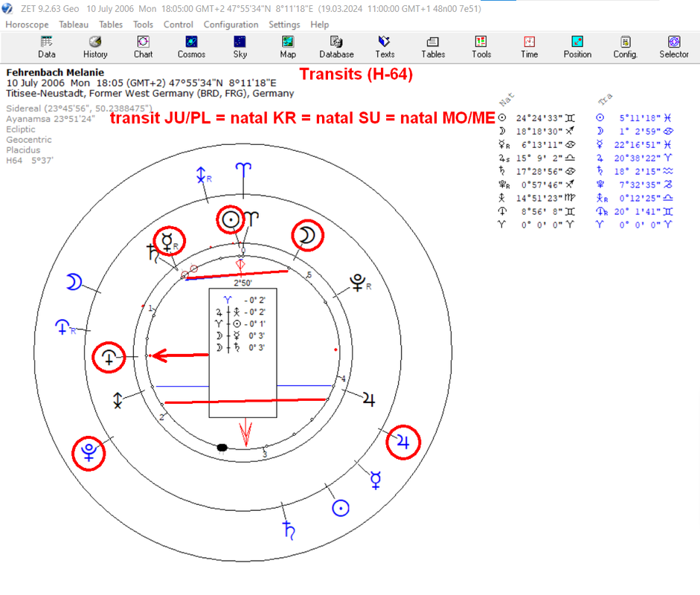Click the Geocentric setting label
This screenshot has height=595, width=700.
coord(28,140)
